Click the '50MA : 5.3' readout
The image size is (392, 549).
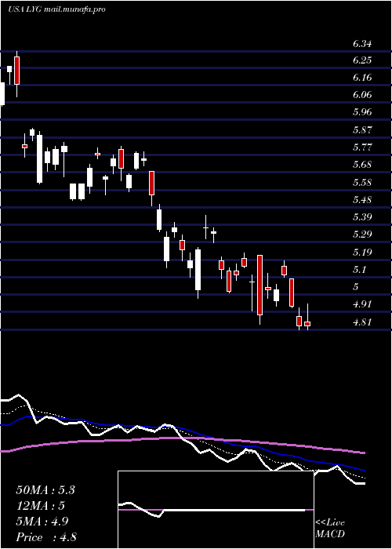click(45, 490)
